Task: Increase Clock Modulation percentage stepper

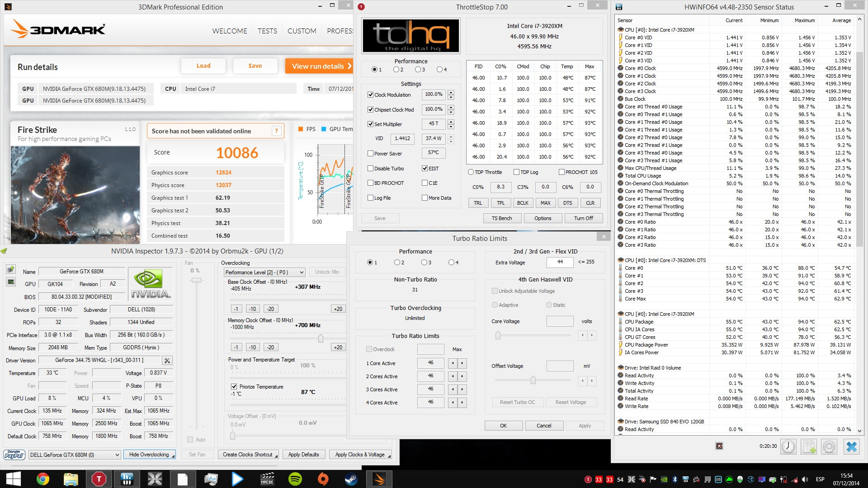Action: pyautogui.click(x=451, y=92)
